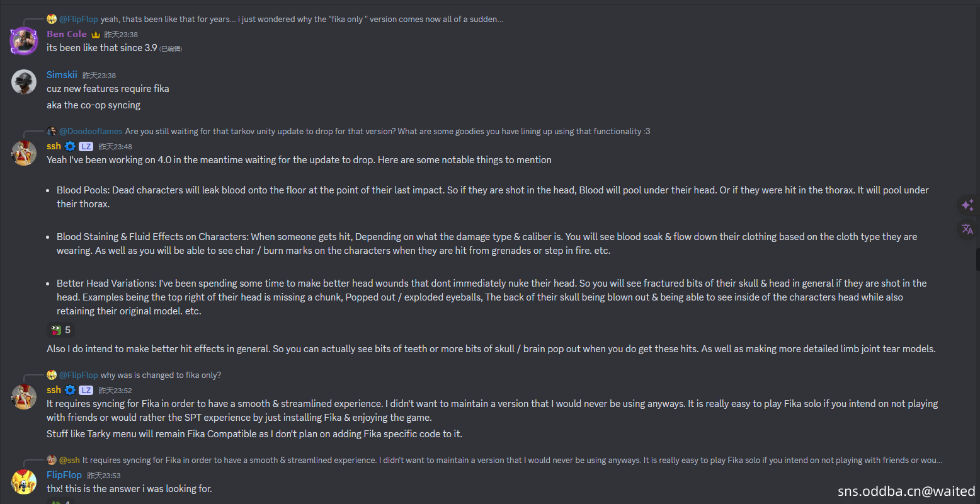Click the blue gear badge on ssh's 23:48 message
This screenshot has width=980, height=504.
pyautogui.click(x=70, y=146)
